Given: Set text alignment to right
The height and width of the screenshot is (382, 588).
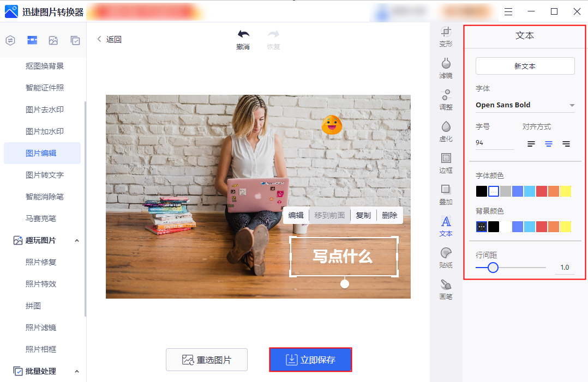Looking at the screenshot, I should 566,144.
